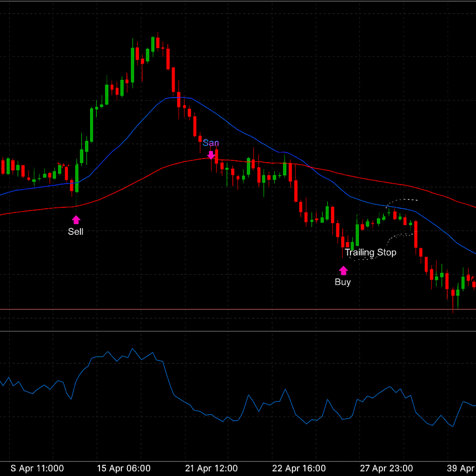476x476 pixels.
Task: Click the "21 Apr 12:00" time axis label
Action: point(212,468)
